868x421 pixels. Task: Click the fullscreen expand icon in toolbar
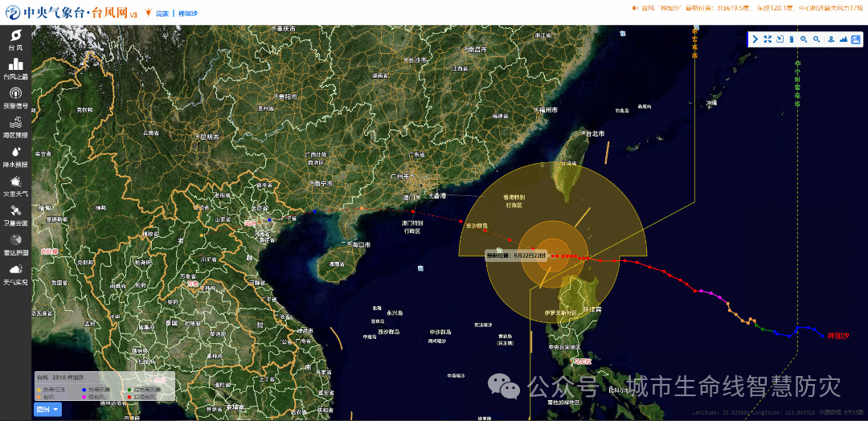768,39
